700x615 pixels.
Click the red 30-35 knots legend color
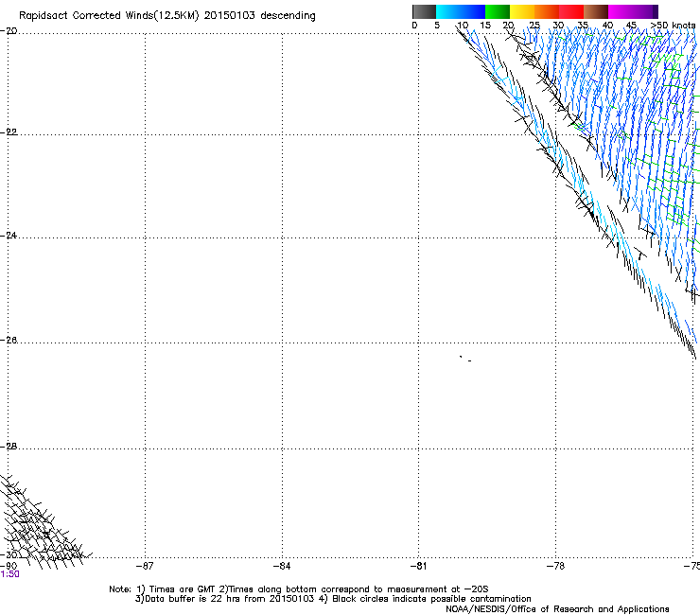pyautogui.click(x=571, y=11)
